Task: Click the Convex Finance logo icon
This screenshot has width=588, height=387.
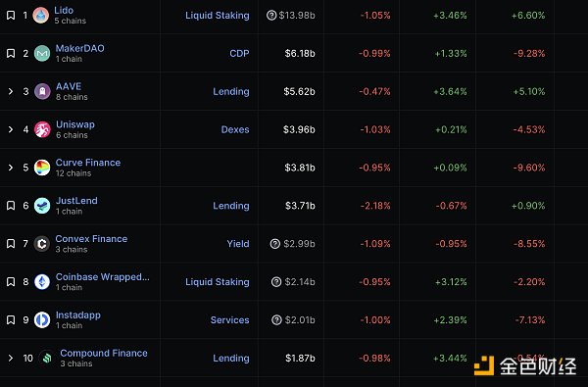Action: click(42, 244)
